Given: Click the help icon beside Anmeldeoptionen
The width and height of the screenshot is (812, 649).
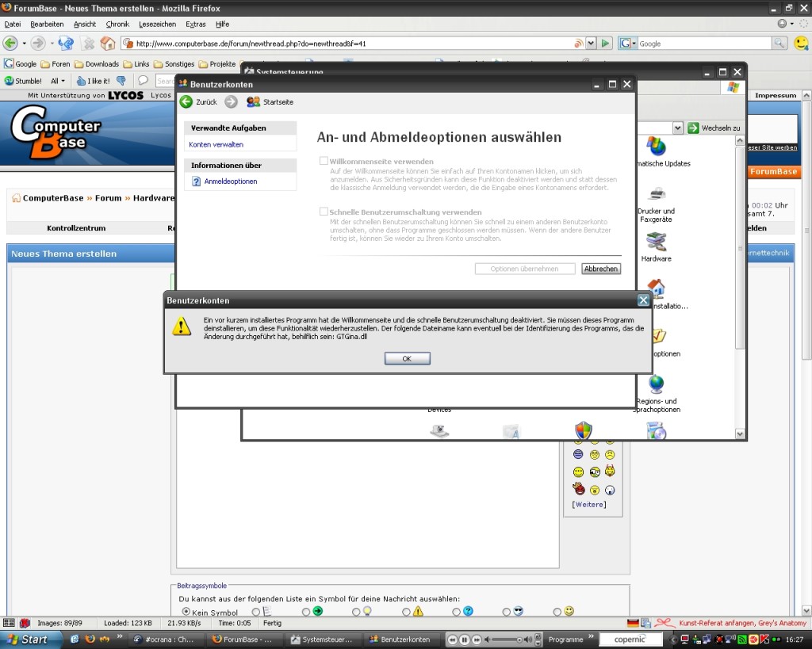Looking at the screenshot, I should [x=197, y=181].
